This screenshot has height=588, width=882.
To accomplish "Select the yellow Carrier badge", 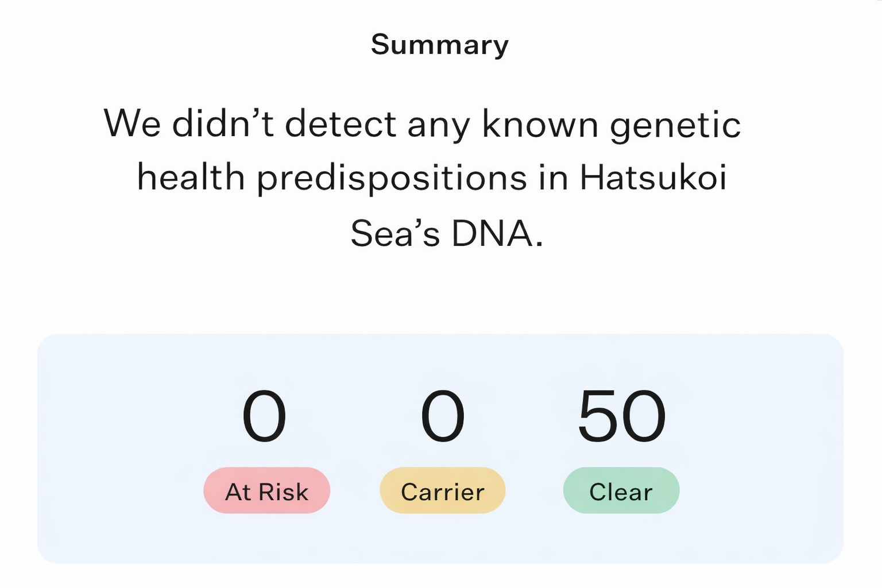I will pos(442,491).
